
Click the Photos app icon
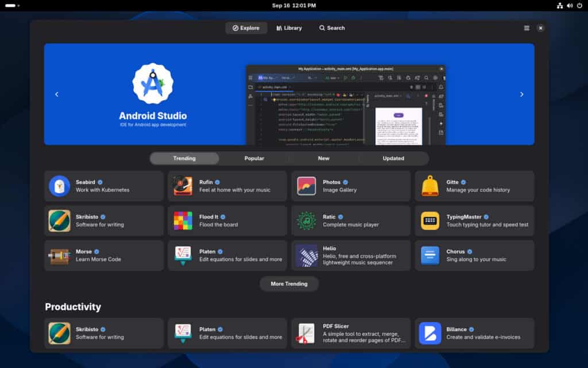tap(307, 186)
